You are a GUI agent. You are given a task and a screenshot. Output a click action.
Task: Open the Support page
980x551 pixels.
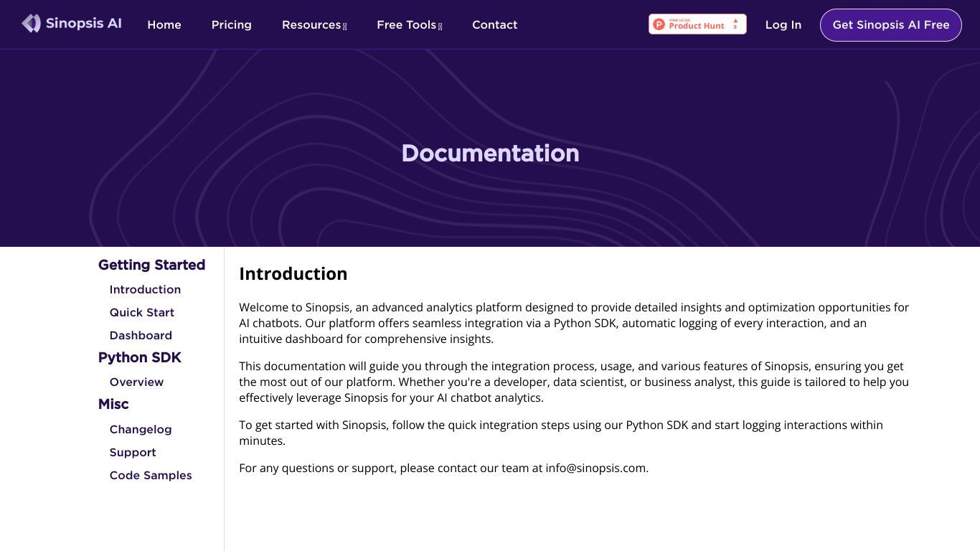133,452
